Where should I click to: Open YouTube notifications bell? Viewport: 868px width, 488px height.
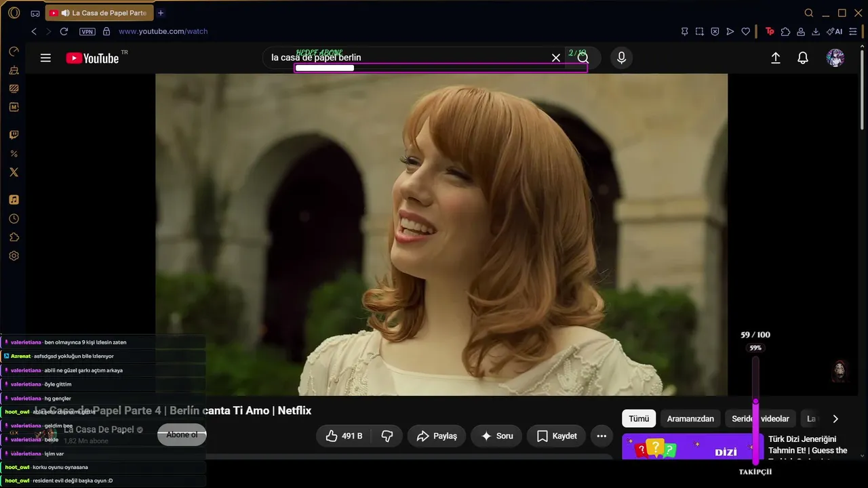(803, 58)
